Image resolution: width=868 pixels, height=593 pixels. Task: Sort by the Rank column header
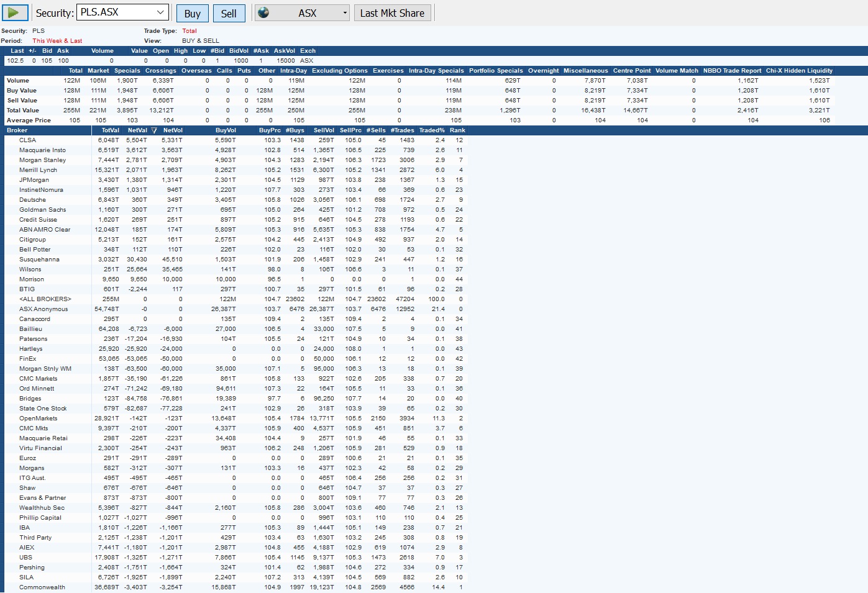click(x=457, y=130)
